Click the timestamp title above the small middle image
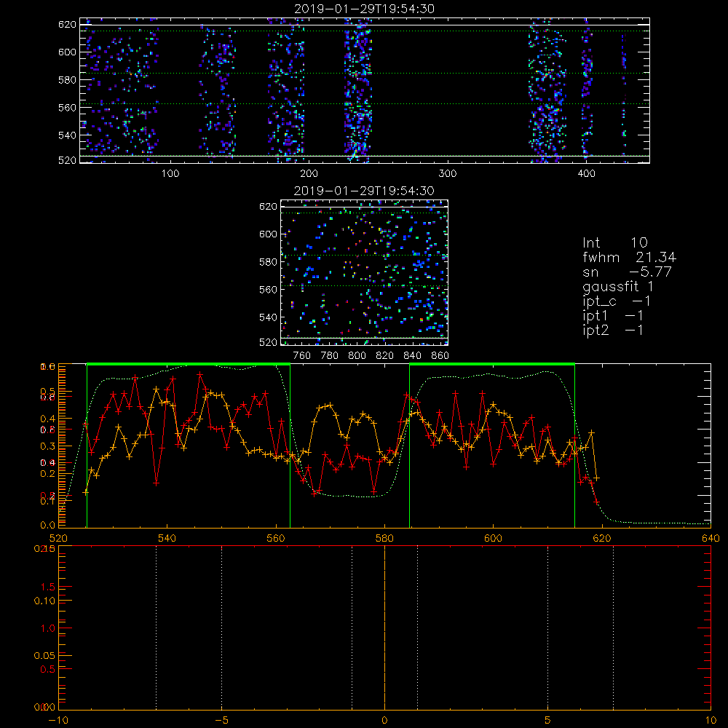Viewport: 728px width, 728px height. pyautogui.click(x=364, y=190)
